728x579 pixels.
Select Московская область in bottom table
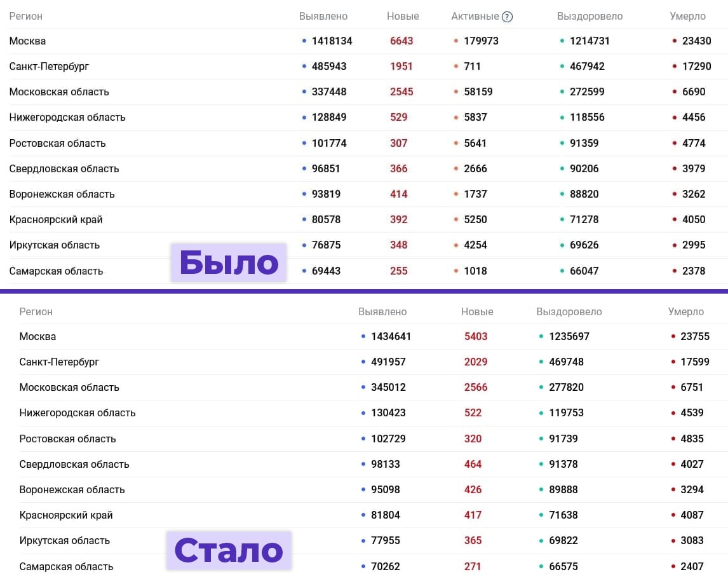tap(69, 388)
